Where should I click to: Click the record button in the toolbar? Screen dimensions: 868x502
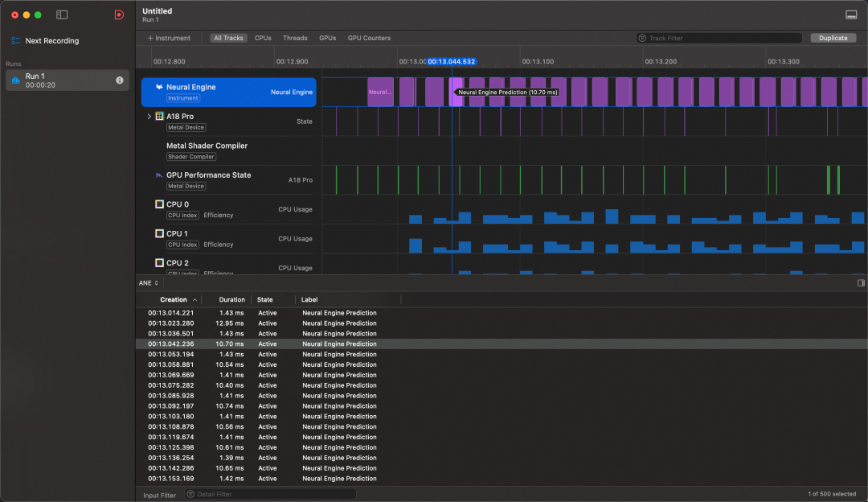119,14
